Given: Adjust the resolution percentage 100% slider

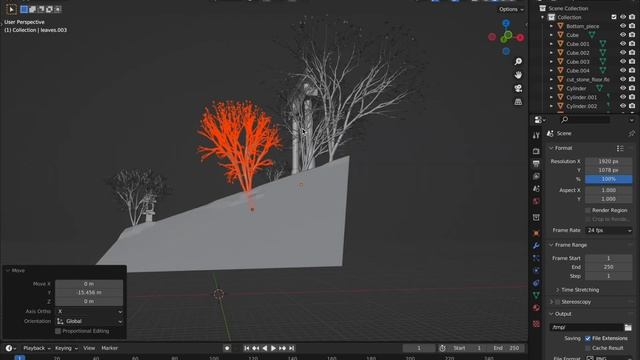Looking at the screenshot, I should coord(609,179).
